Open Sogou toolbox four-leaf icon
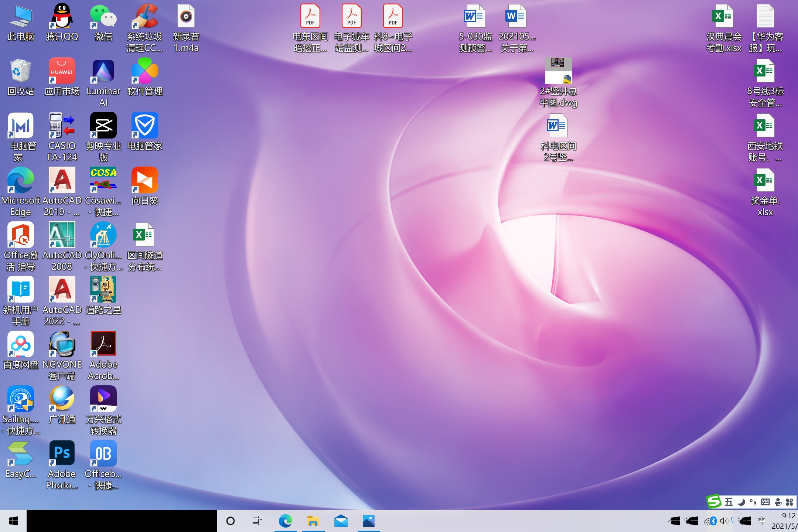The height and width of the screenshot is (532, 798). (x=790, y=502)
